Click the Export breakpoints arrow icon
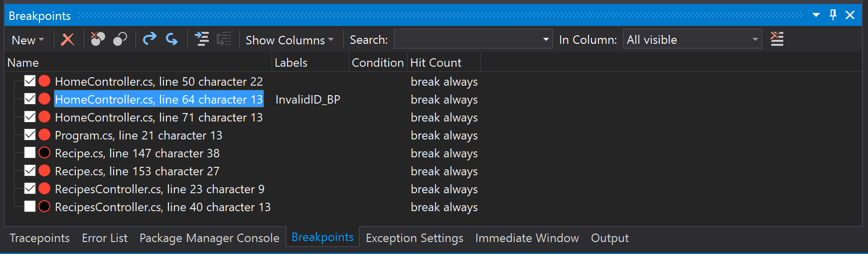Viewport: 868px width, 254px height. point(149,39)
